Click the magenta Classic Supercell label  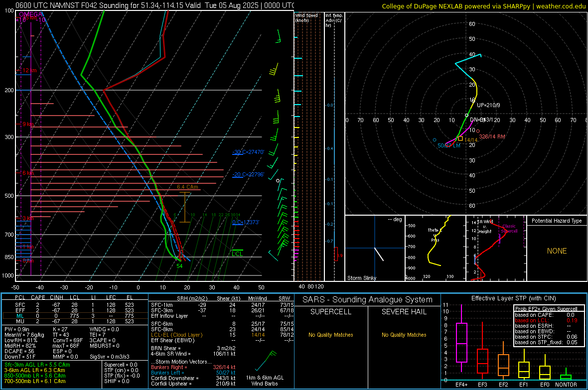pos(509,229)
